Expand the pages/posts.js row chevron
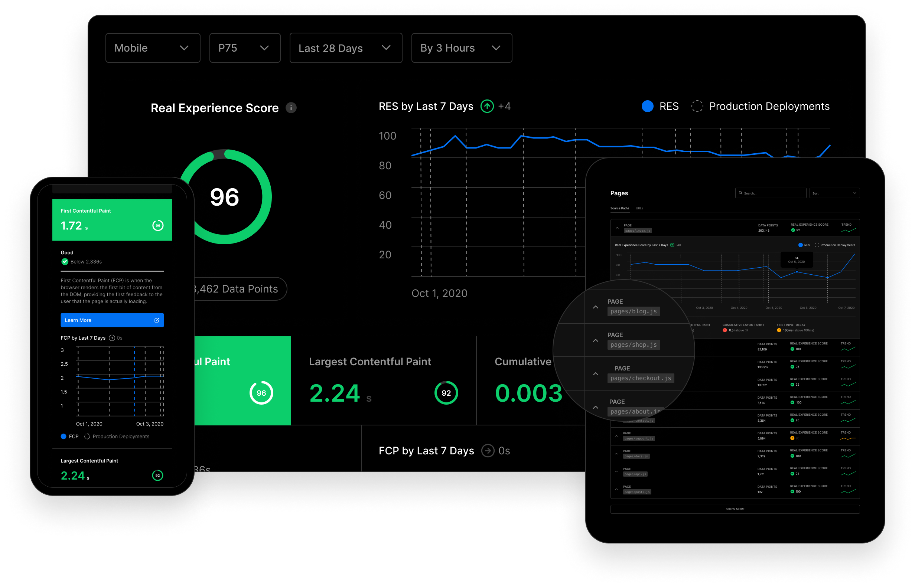The image size is (915, 588). [616, 490]
